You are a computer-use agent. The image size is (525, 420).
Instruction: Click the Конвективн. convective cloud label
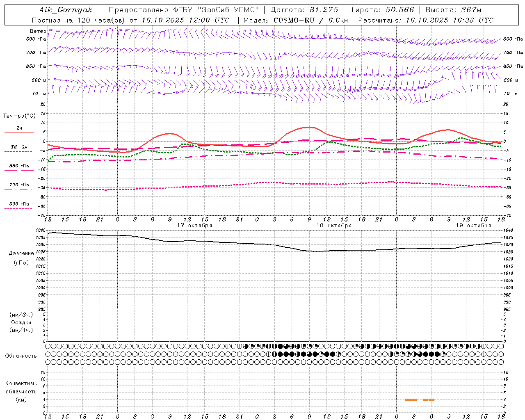(x=21, y=383)
